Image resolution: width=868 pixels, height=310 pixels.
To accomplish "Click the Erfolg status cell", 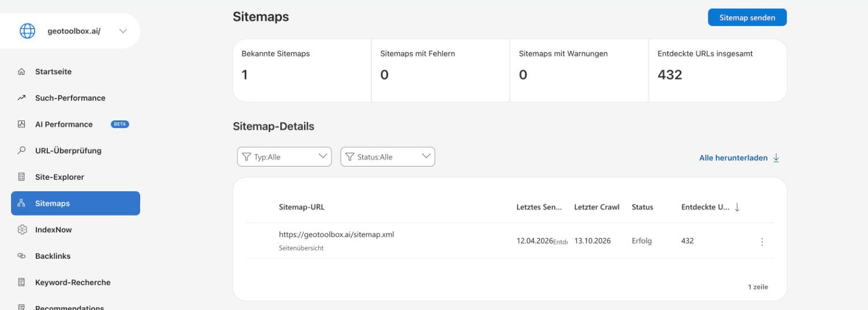I will click(642, 241).
